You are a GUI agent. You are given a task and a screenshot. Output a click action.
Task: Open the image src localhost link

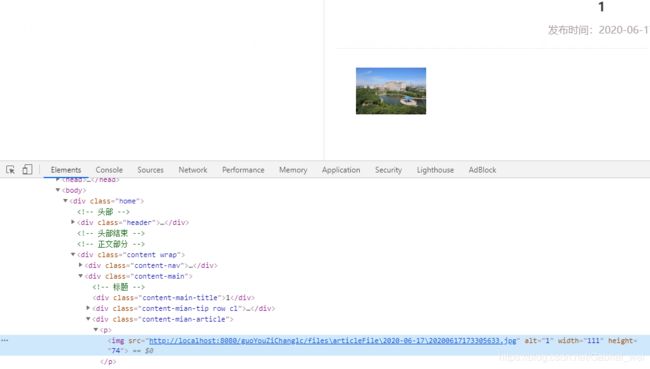pyautogui.click(x=333, y=341)
